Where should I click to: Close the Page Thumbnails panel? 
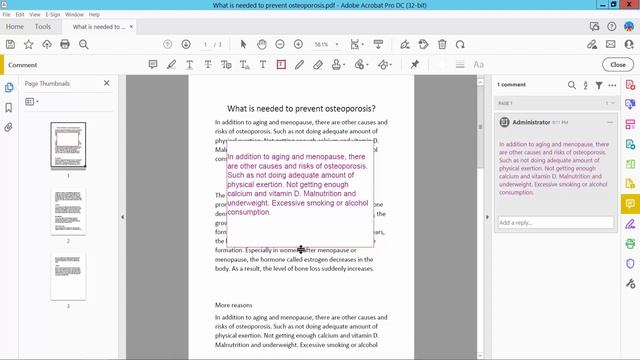tap(107, 83)
